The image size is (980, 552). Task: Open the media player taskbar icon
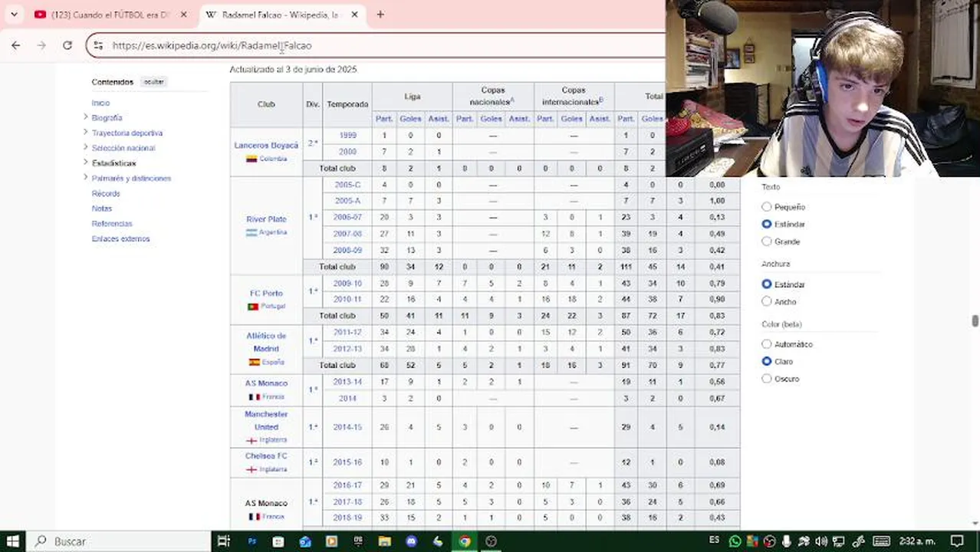pyautogui.click(x=331, y=541)
